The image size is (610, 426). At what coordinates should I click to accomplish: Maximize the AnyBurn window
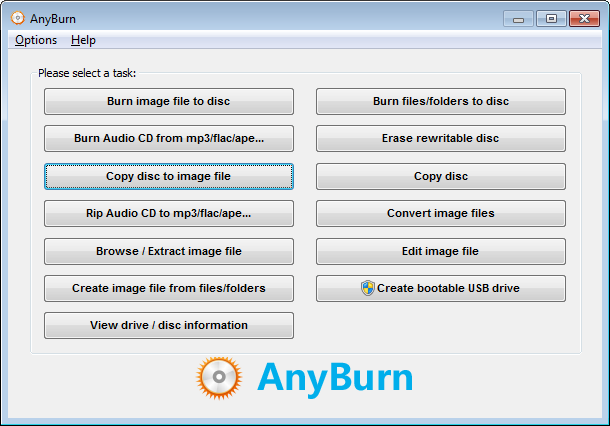click(x=551, y=19)
